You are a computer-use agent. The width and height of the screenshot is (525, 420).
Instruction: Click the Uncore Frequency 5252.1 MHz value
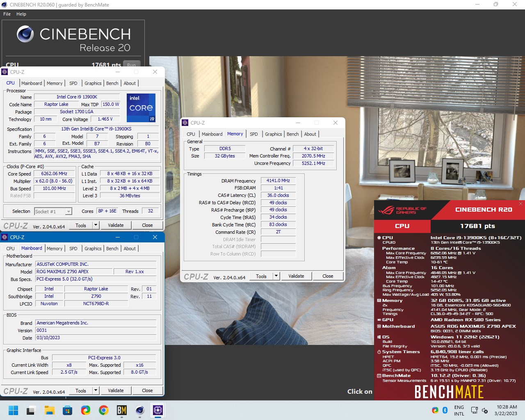(x=313, y=163)
